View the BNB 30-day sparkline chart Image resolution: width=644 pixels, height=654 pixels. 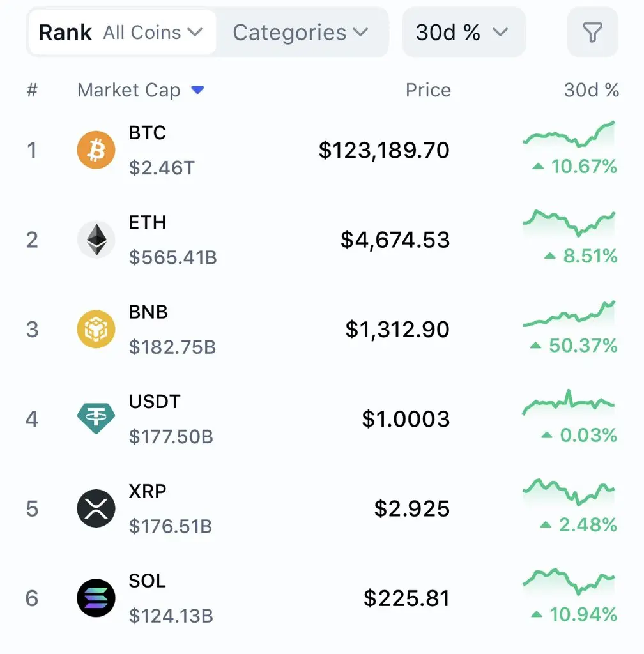pyautogui.click(x=569, y=314)
